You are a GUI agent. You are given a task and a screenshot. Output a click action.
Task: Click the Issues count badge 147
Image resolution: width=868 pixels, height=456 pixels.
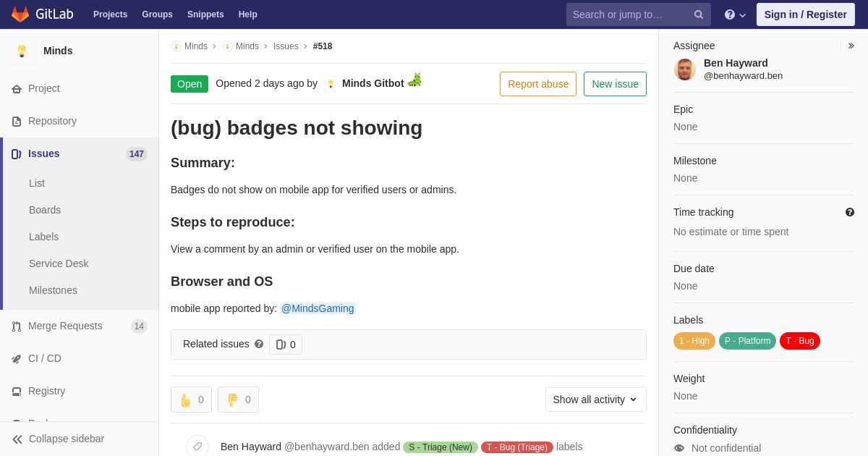click(137, 154)
